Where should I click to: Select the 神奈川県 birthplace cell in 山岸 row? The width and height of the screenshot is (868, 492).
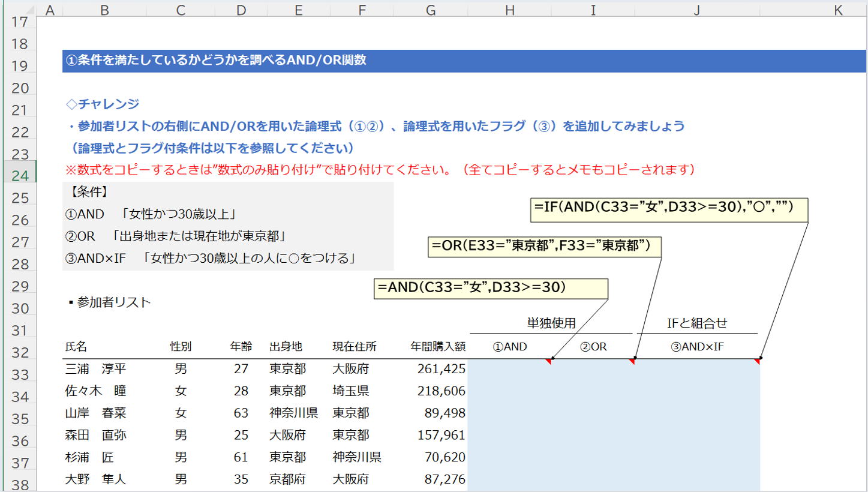298,413
